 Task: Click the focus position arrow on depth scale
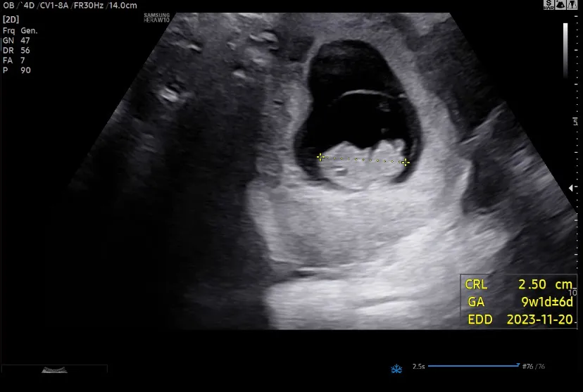click(x=571, y=189)
